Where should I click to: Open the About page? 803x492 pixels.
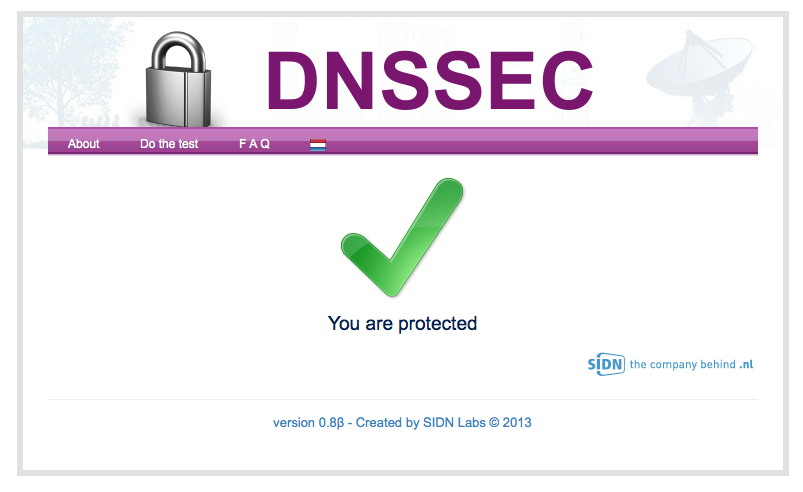(x=83, y=144)
